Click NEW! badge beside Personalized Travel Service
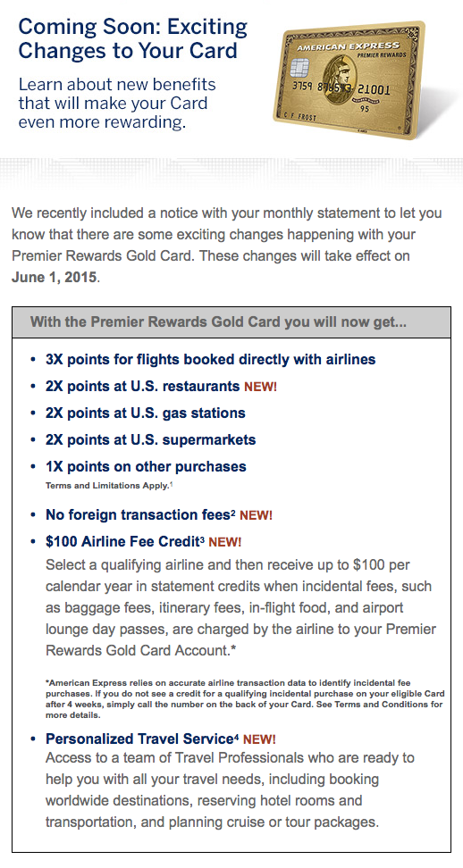 coord(259,739)
